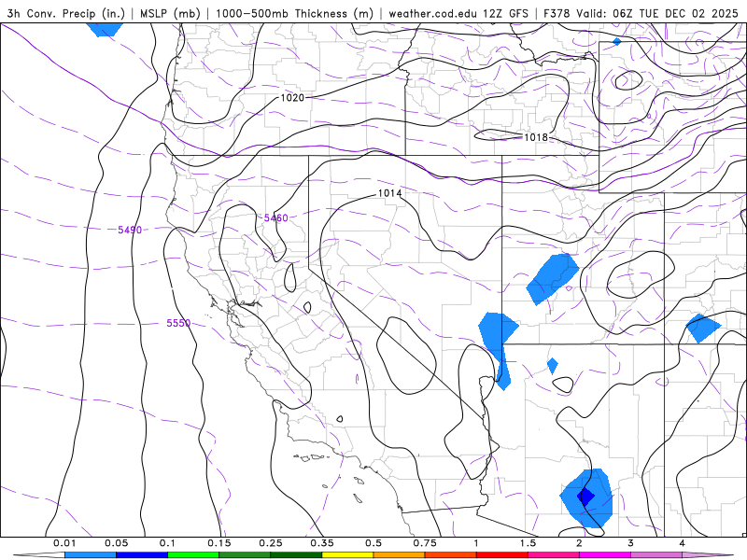Screen dimensions: 747x560
Task: Click the 5550 thickness contour label
Action: 178,323
